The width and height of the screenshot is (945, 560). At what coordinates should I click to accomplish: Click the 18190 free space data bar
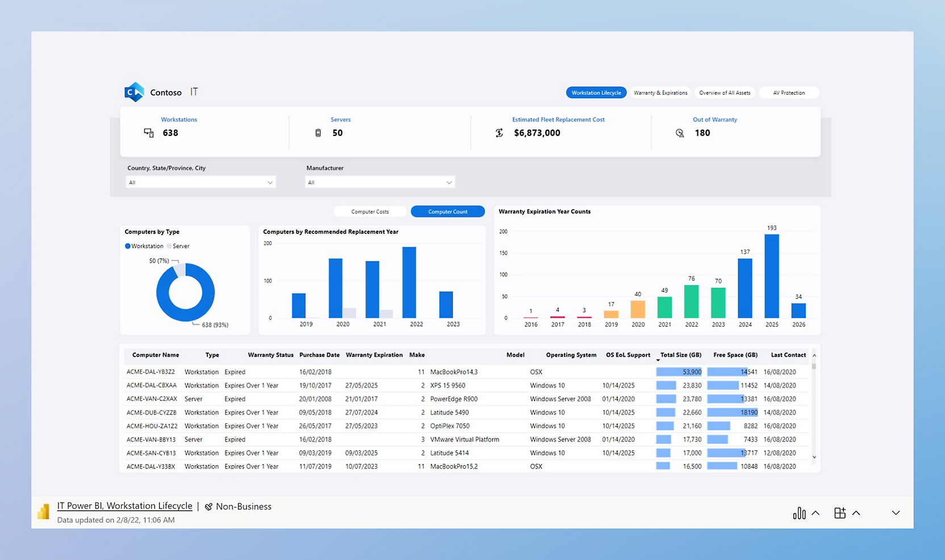[x=733, y=412]
